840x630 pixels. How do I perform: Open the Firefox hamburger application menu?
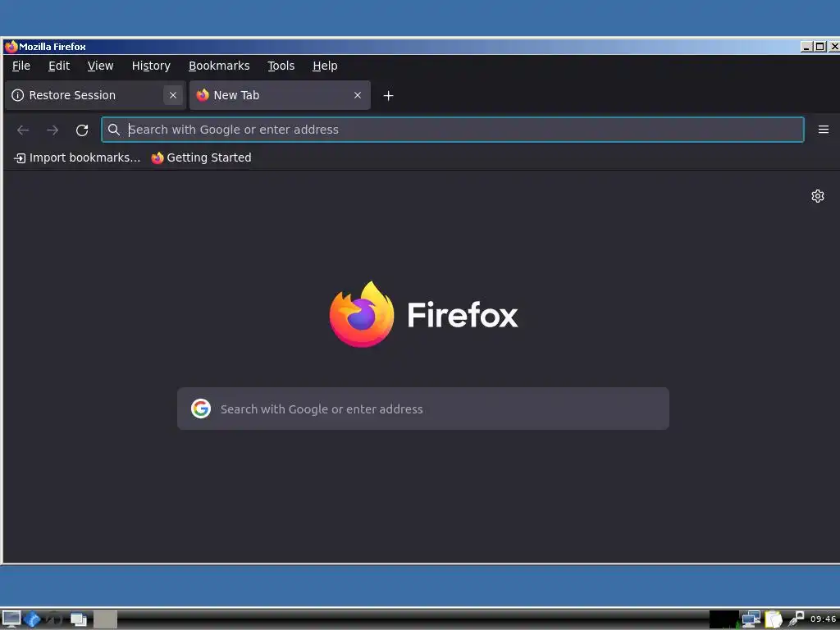(x=824, y=130)
